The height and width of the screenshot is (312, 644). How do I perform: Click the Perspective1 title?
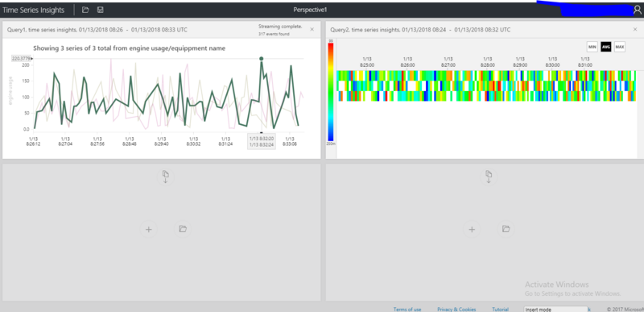(311, 10)
